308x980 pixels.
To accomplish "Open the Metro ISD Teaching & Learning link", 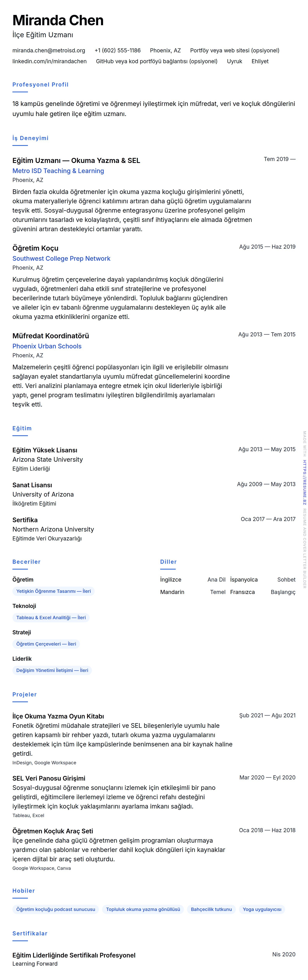I will [x=58, y=171].
